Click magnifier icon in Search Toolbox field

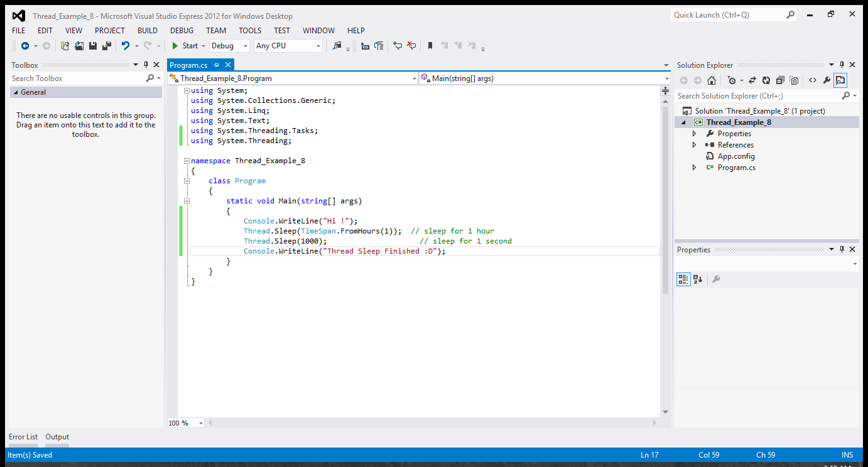click(x=149, y=78)
